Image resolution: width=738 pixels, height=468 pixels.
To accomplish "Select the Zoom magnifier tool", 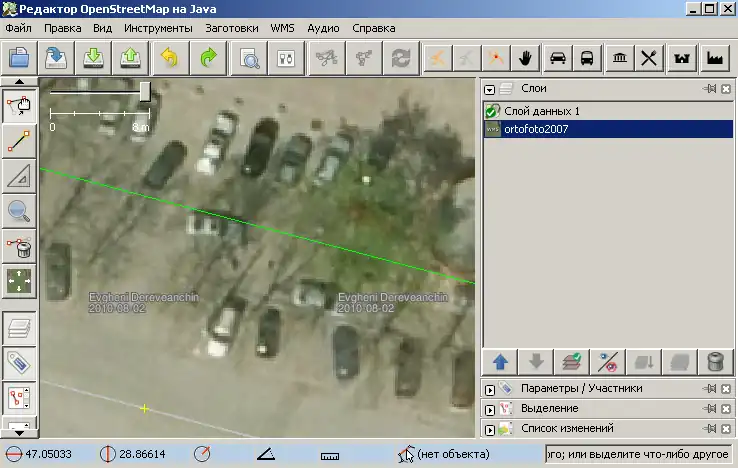I will click(x=19, y=210).
